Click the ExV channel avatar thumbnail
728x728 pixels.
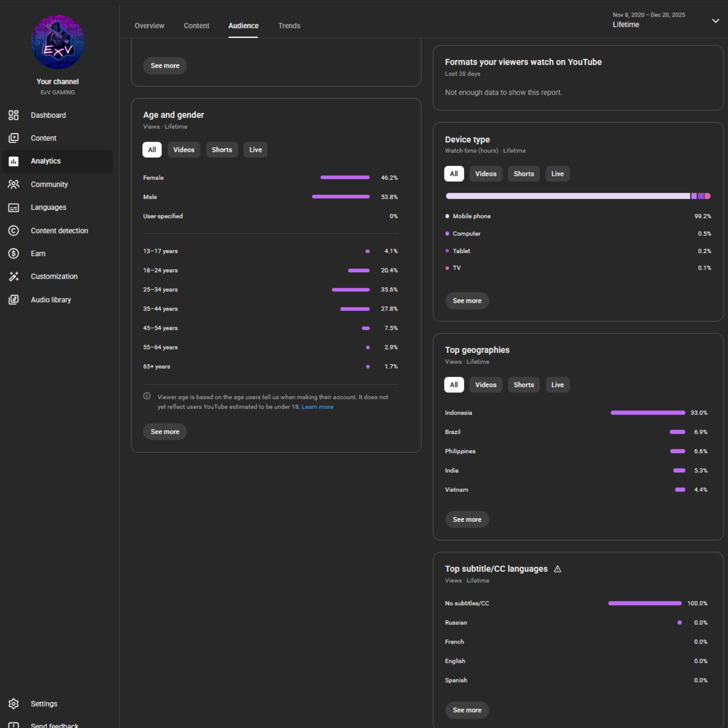click(x=58, y=42)
